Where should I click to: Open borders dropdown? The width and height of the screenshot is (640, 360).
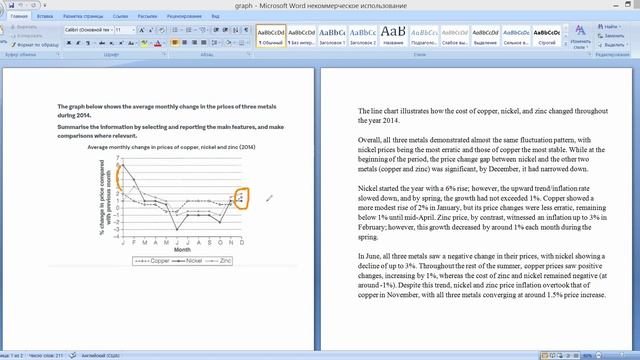pyautogui.click(x=243, y=43)
